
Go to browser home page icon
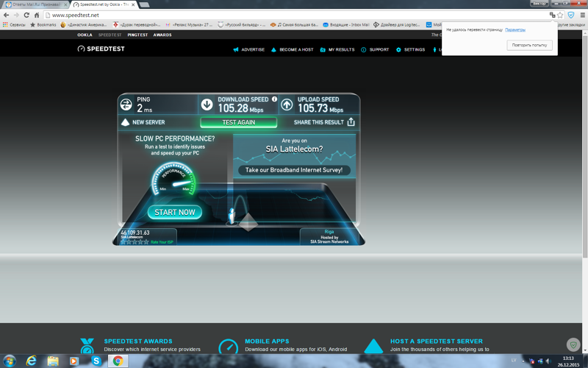[37, 15]
